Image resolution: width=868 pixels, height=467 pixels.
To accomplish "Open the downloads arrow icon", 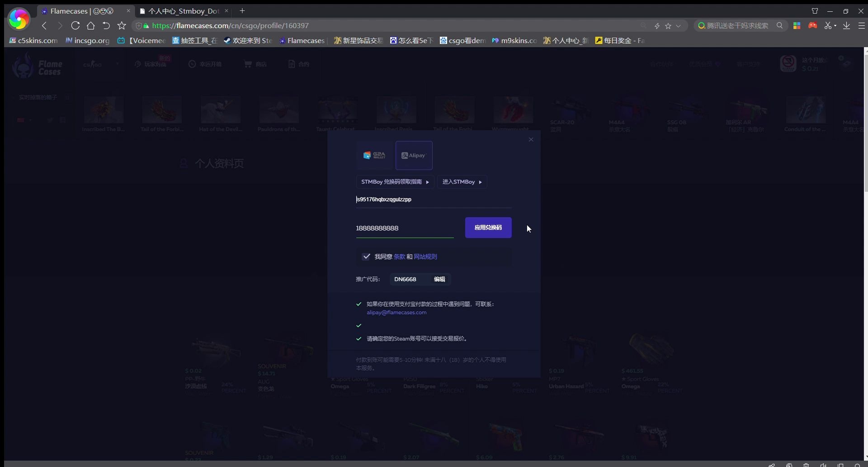I will [x=846, y=26].
